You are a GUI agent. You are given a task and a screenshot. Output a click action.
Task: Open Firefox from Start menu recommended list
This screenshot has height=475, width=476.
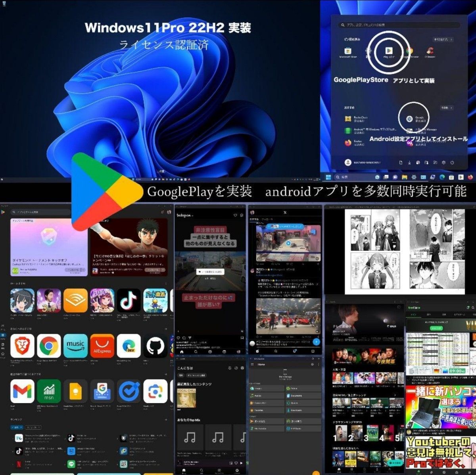(x=355, y=143)
